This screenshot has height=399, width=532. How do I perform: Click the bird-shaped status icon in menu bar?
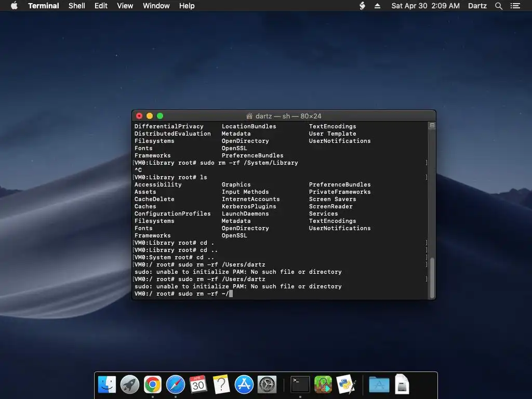point(362,6)
